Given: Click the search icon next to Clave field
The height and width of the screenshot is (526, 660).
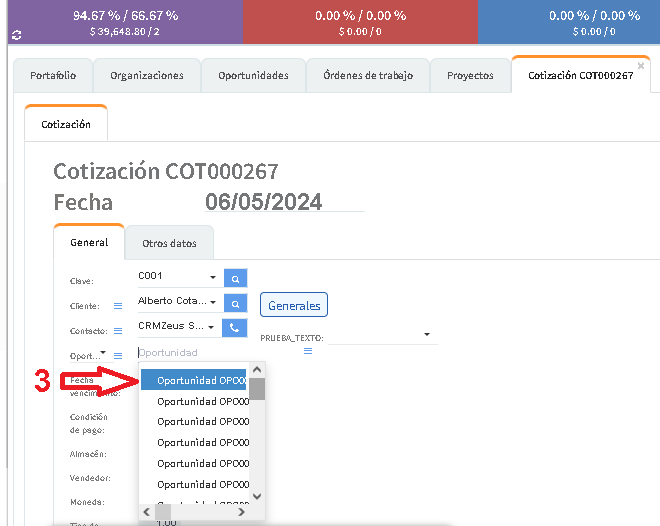Looking at the screenshot, I should (x=235, y=277).
